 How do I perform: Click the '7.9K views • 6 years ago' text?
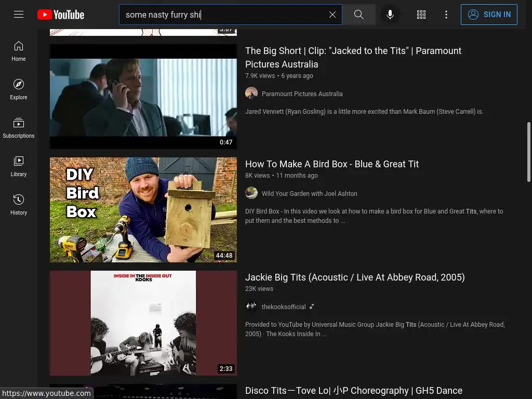[279, 76]
